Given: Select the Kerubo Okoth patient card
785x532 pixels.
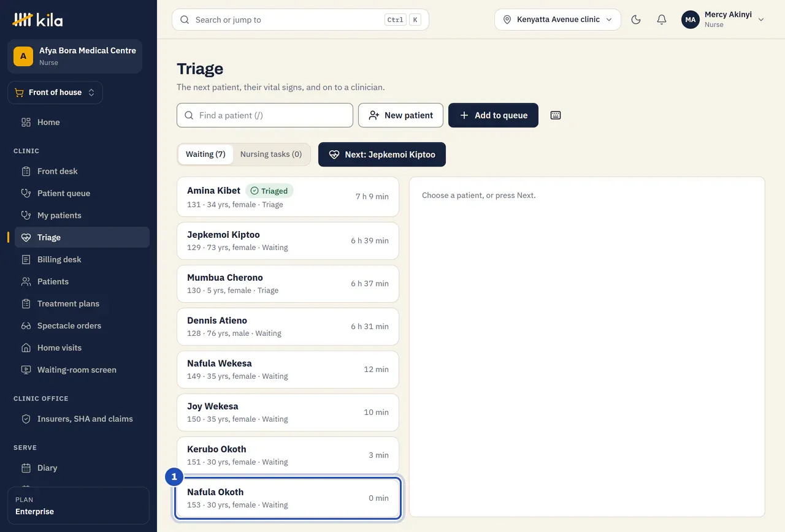Looking at the screenshot, I should [x=288, y=455].
